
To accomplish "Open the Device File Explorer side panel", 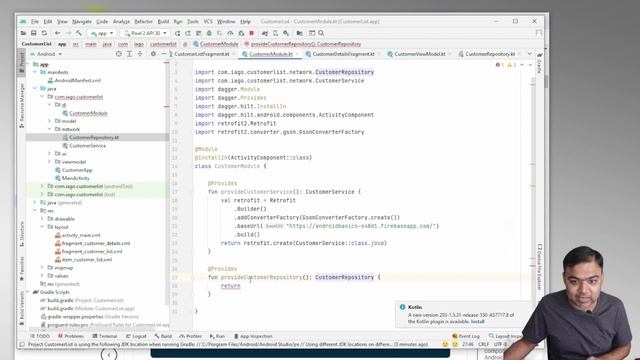I will (540, 267).
